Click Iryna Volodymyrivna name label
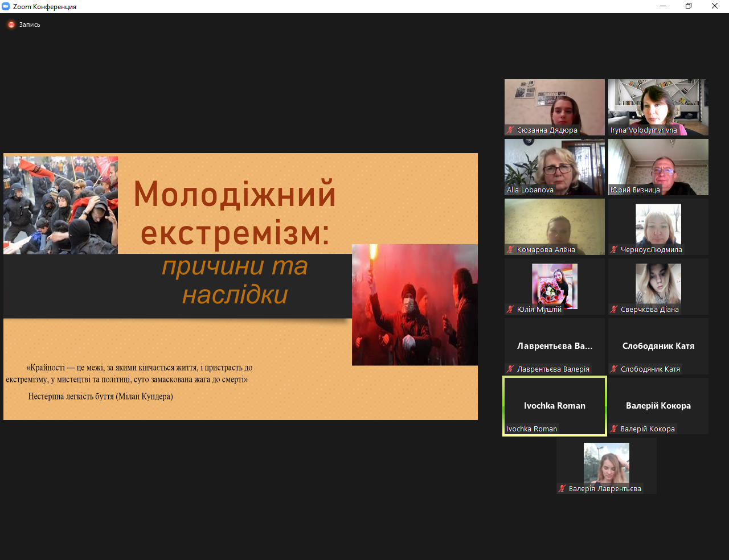This screenshot has height=560, width=729. 644,130
